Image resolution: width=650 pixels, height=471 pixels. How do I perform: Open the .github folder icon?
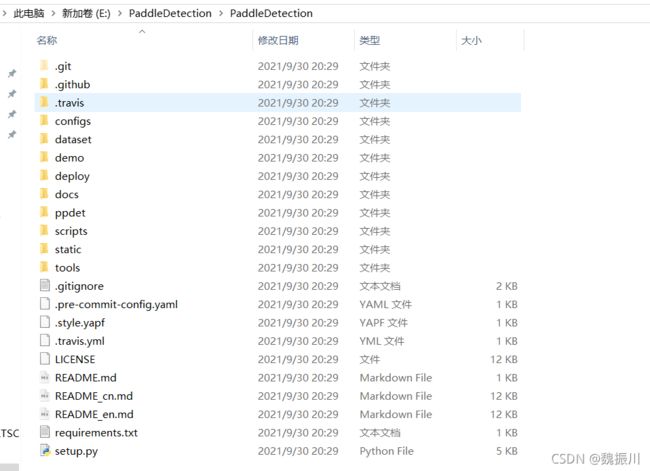pyautogui.click(x=44, y=84)
